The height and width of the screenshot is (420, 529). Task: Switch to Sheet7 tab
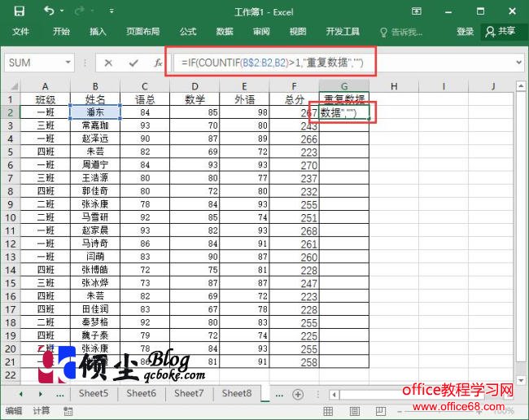(189, 393)
